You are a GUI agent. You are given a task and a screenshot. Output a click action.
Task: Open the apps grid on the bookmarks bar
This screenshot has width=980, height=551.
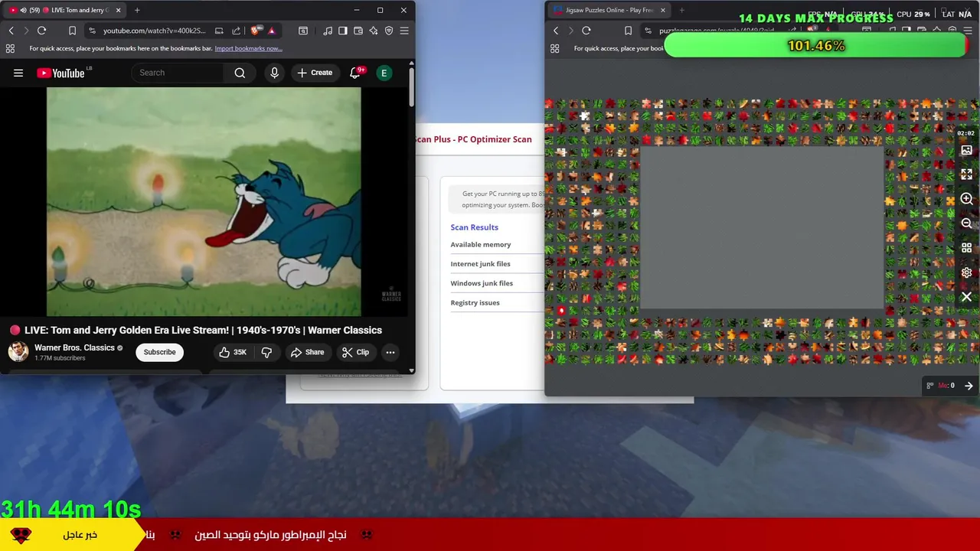click(10, 48)
